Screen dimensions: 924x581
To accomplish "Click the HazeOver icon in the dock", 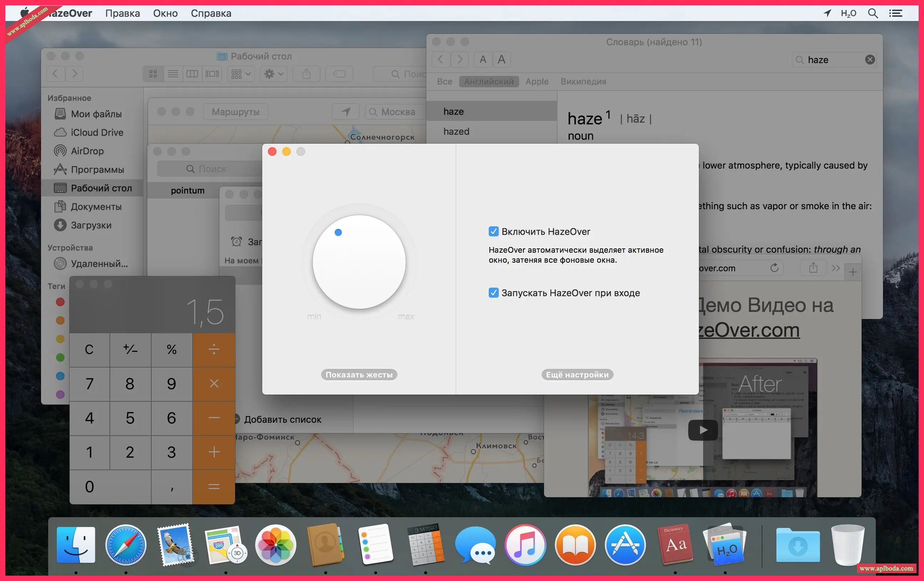I will click(x=725, y=545).
